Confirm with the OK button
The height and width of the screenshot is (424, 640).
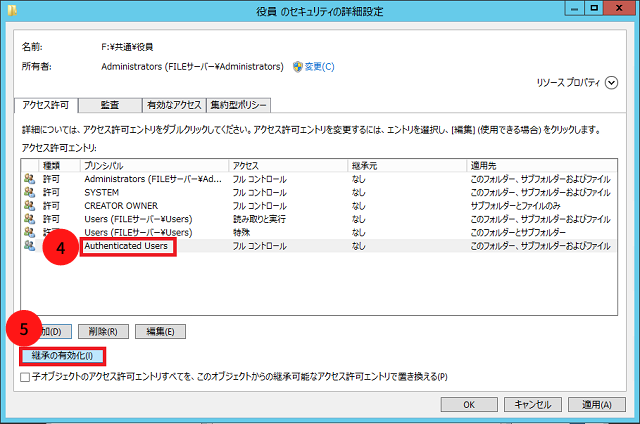pos(469,404)
